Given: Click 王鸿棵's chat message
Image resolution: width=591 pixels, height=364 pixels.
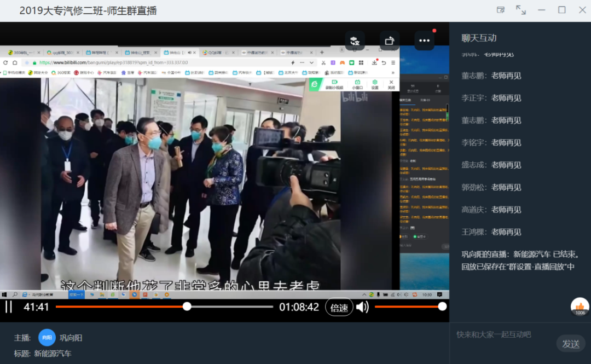Looking at the screenshot, I should point(491,232).
